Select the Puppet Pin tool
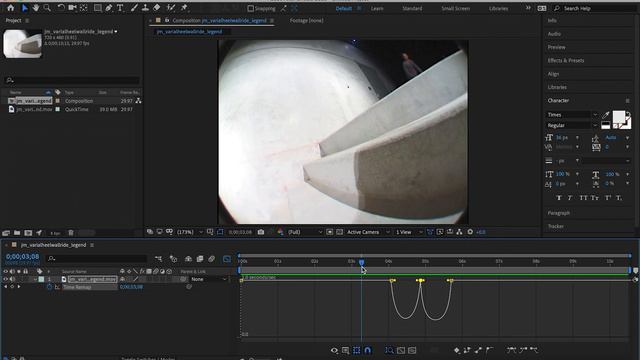Viewport: 640px width, 360px height. click(x=184, y=8)
